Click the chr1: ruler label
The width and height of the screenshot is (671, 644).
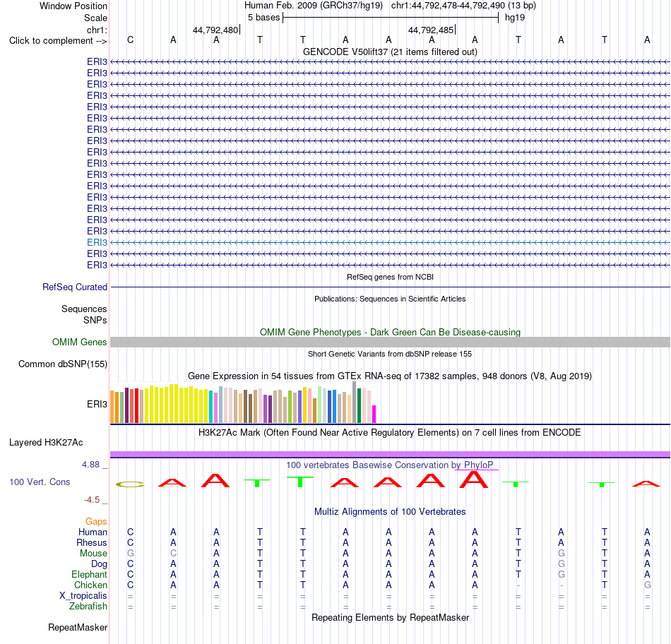click(97, 30)
